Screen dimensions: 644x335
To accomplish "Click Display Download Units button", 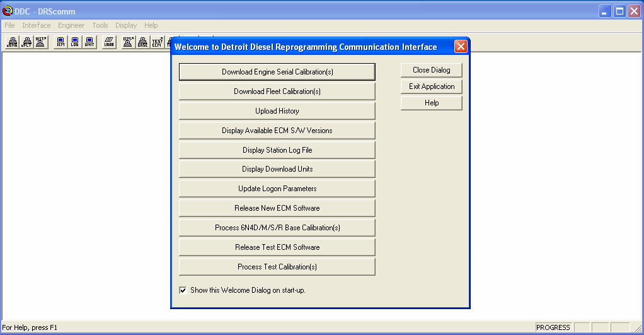I will click(277, 169).
